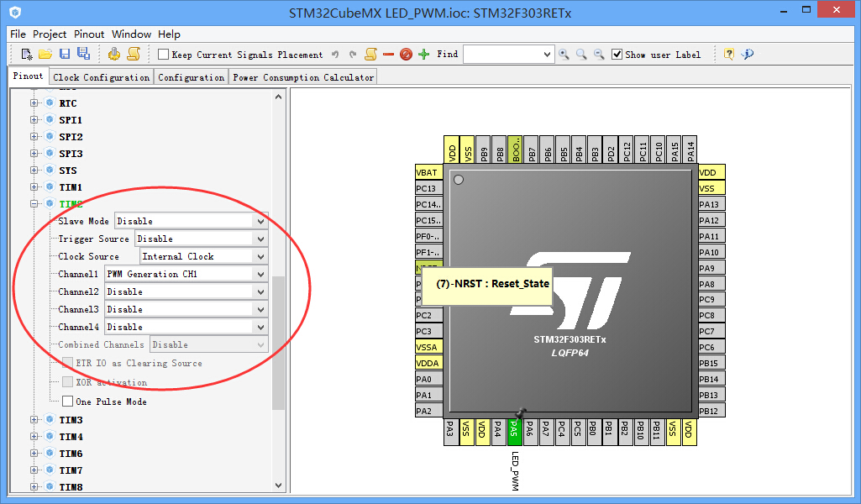
Task: Open the Channel3 dropdown
Action: click(261, 309)
